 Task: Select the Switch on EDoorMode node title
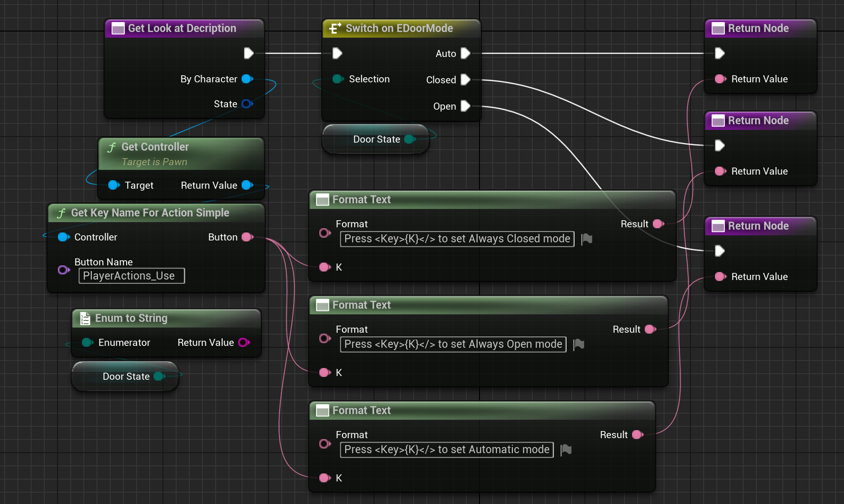(399, 28)
